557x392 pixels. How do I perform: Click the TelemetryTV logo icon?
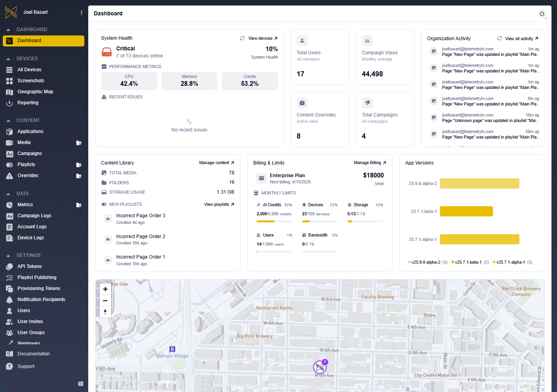click(11, 12)
